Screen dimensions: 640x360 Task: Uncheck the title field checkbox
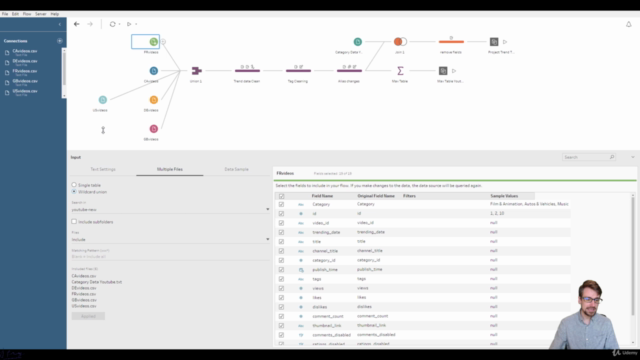click(281, 242)
